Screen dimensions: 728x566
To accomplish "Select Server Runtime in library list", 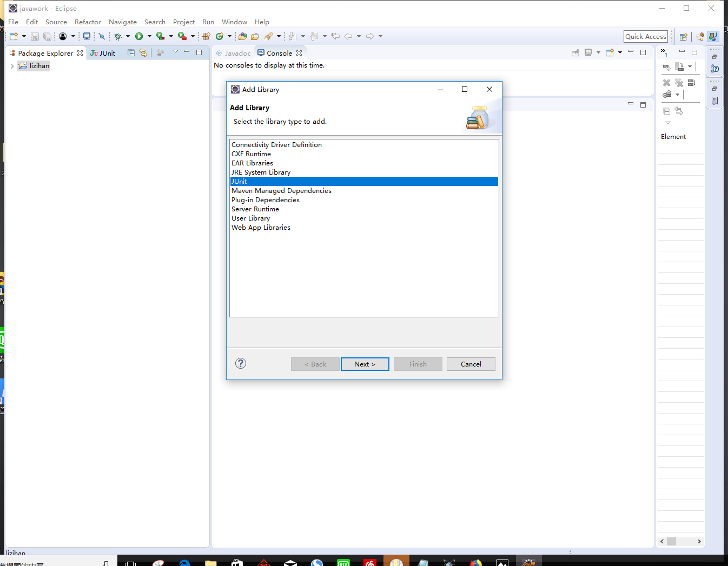I will pos(364,209).
